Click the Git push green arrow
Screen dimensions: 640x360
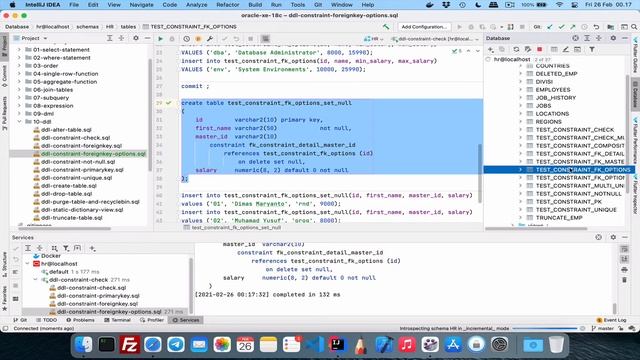tap(573, 27)
